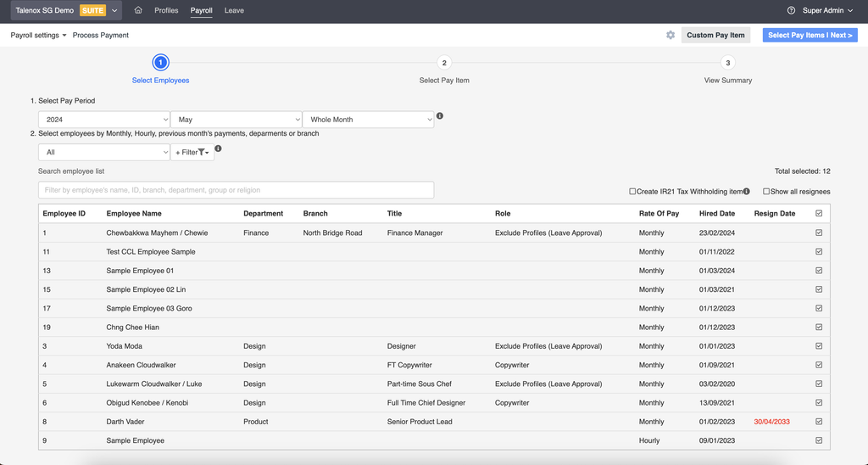Show filter info icon
The image size is (868, 465).
tap(218, 148)
